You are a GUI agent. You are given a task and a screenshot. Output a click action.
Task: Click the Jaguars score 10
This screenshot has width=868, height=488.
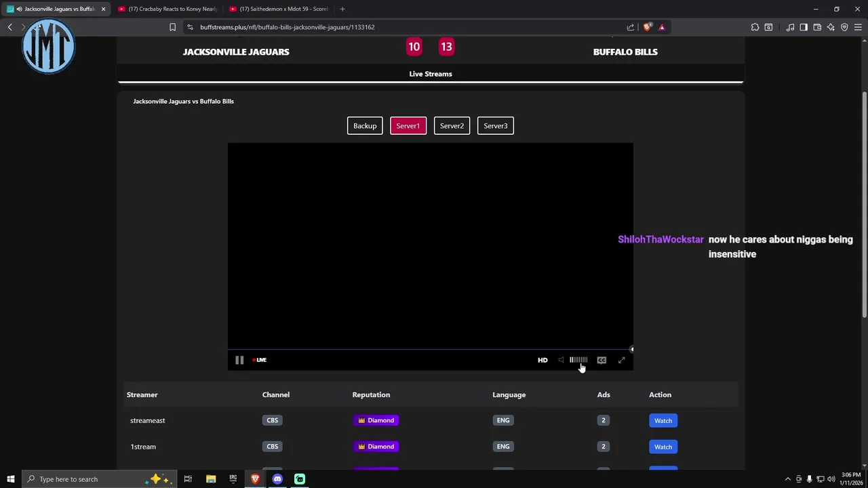(x=414, y=47)
